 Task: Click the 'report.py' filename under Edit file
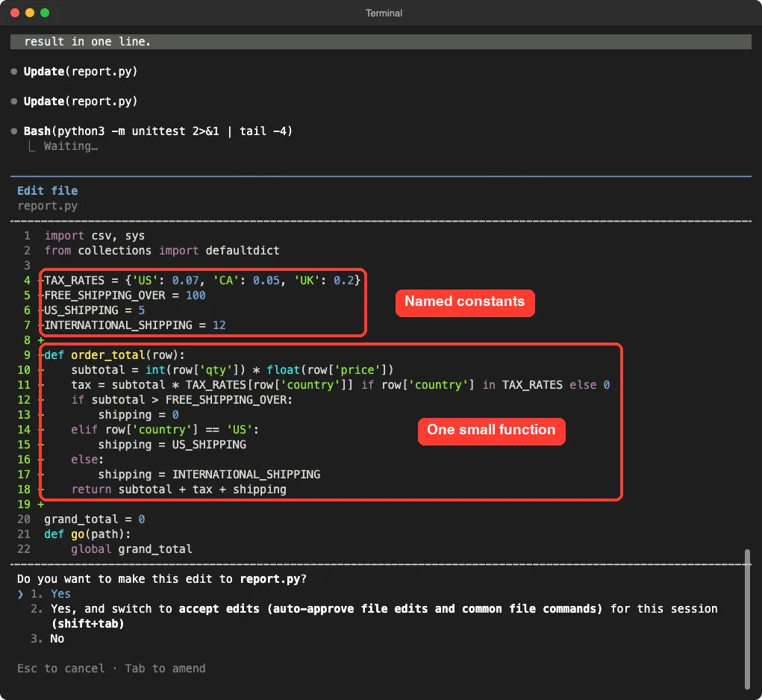pos(47,205)
